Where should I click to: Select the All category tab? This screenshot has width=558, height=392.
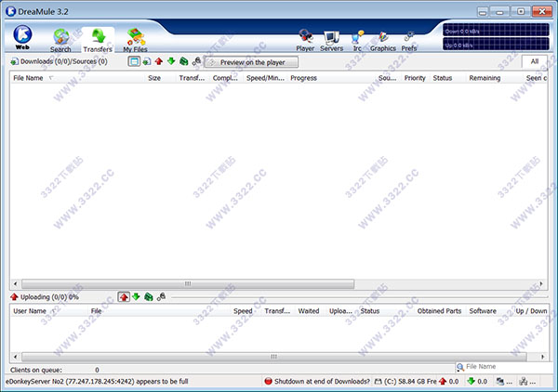click(535, 61)
